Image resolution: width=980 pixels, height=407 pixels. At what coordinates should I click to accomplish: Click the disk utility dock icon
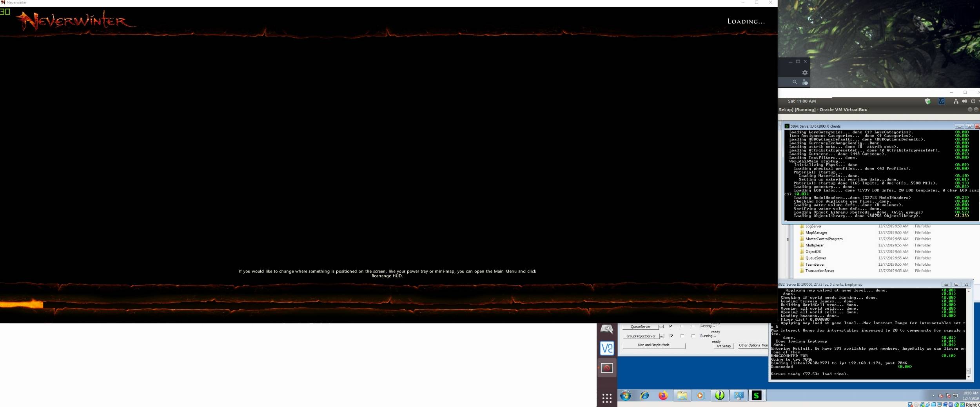607,329
